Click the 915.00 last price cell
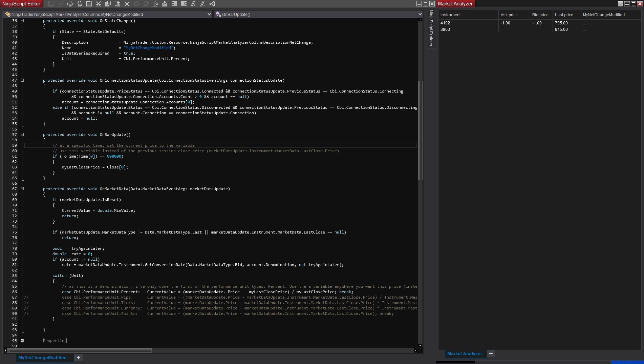Viewport: 644px width, 364px height. pos(566,29)
